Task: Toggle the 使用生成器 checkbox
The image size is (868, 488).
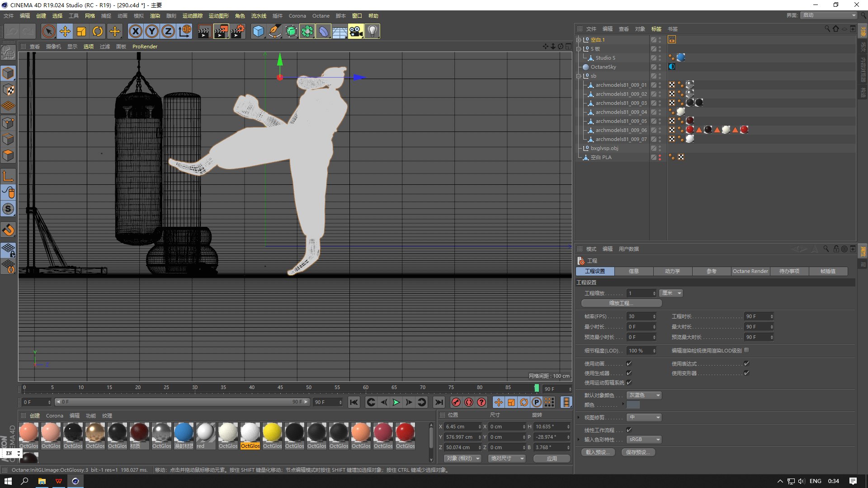Action: coord(629,373)
